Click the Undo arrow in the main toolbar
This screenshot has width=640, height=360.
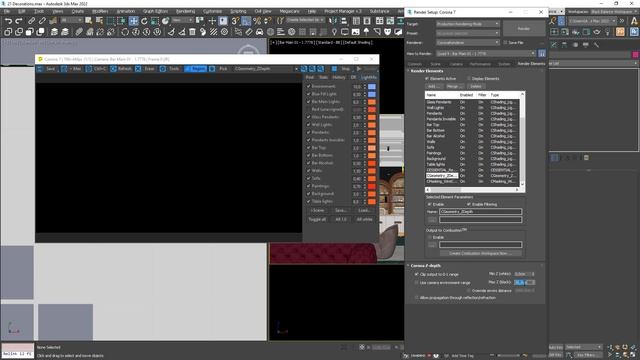(x=8, y=21)
